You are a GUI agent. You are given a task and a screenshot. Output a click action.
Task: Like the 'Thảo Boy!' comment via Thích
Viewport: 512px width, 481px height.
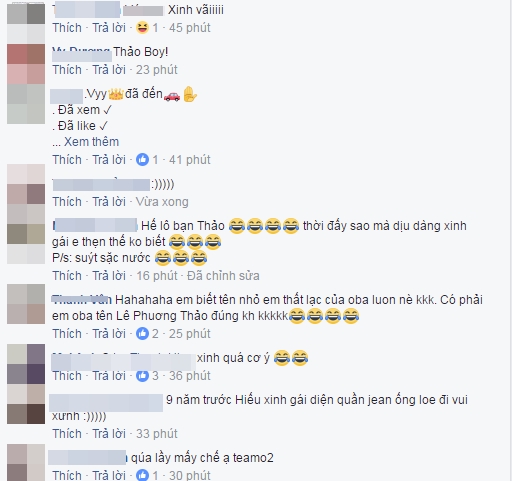pos(67,70)
